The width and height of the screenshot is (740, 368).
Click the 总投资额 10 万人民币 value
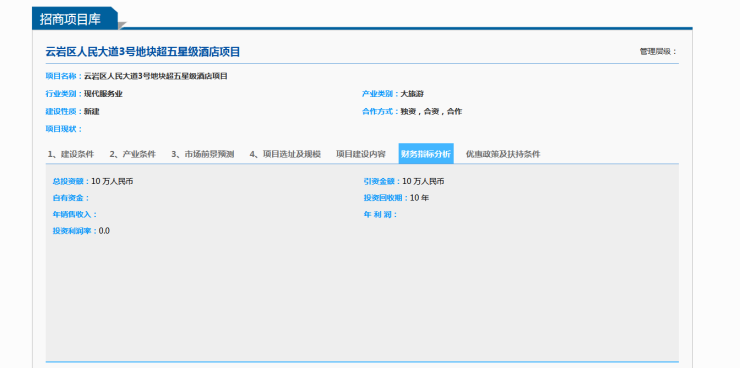112,181
